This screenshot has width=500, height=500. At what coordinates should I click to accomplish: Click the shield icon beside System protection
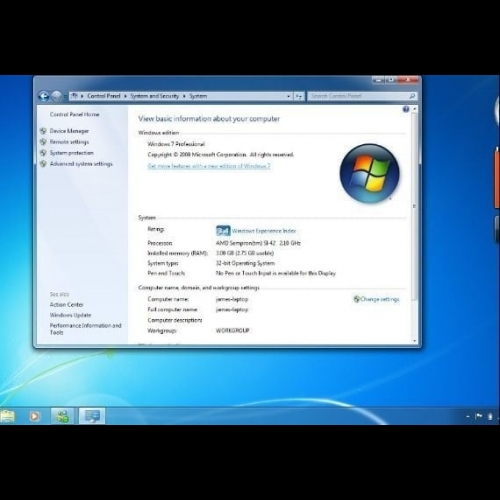coord(43,153)
